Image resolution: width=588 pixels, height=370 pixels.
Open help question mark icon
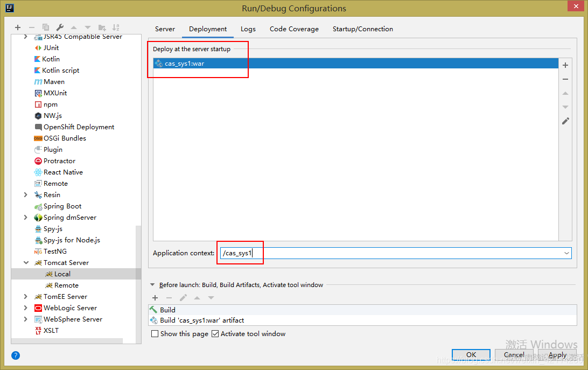pyautogui.click(x=16, y=355)
